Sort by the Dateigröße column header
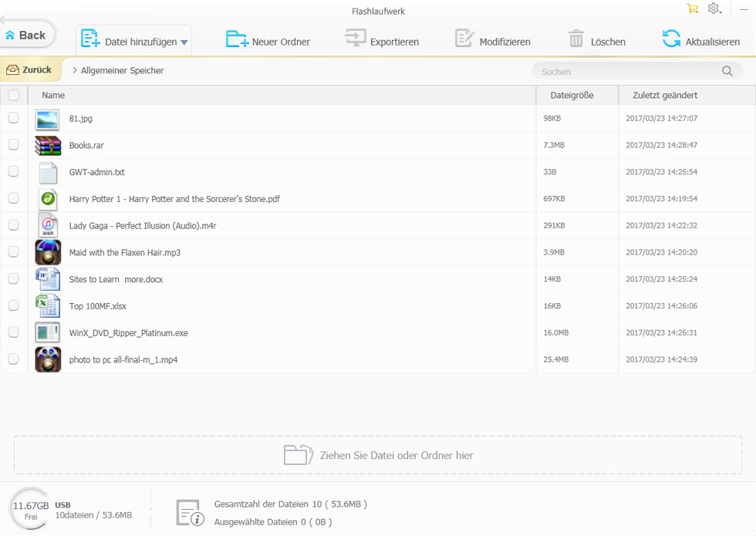The width and height of the screenshot is (756, 536). tap(571, 95)
